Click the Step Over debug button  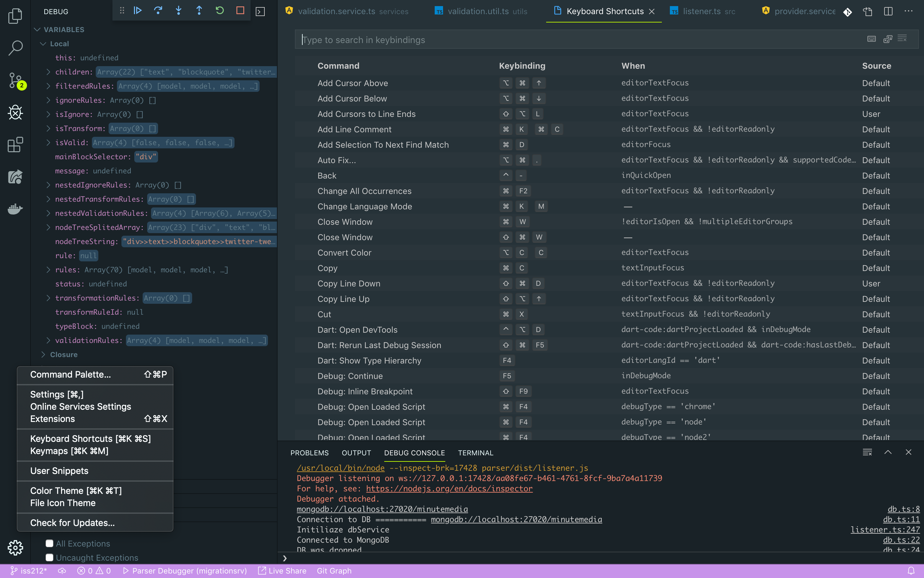click(158, 11)
